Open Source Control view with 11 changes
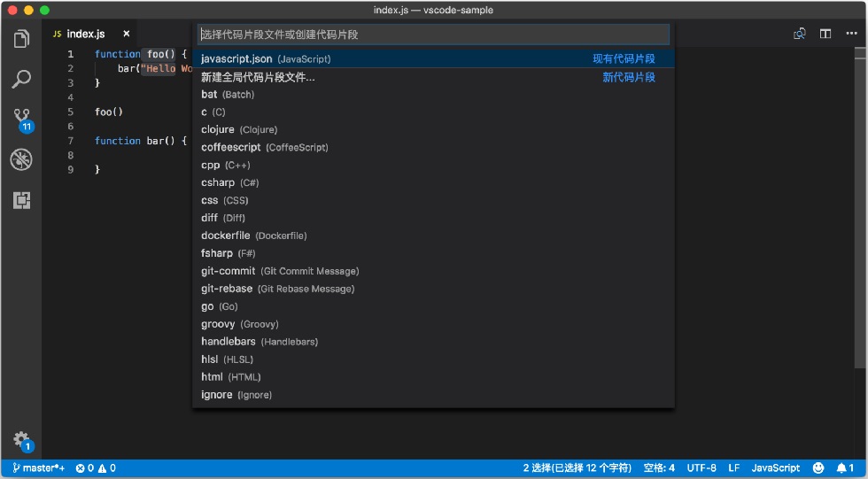 click(x=22, y=120)
